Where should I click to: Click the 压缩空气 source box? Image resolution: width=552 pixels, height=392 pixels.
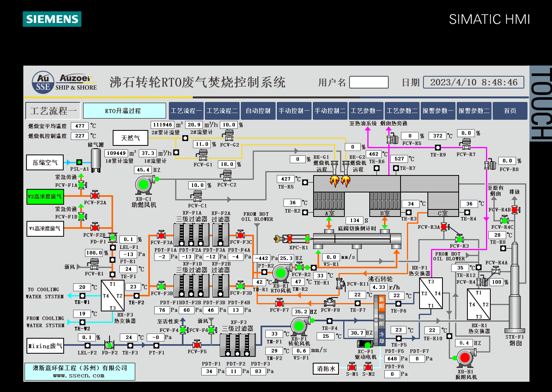point(45,162)
